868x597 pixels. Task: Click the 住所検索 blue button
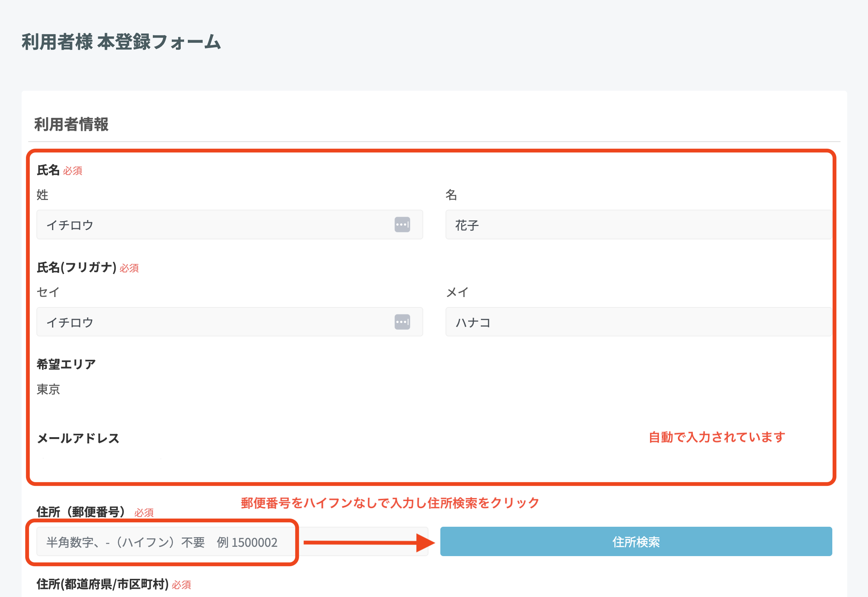pyautogui.click(x=635, y=542)
